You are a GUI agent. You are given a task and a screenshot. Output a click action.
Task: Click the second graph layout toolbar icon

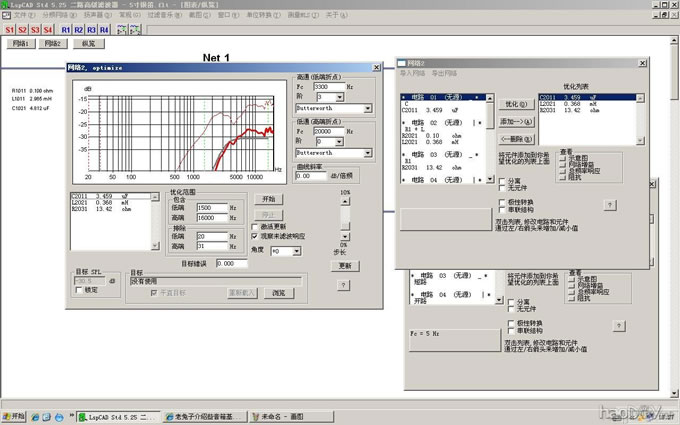(134, 30)
